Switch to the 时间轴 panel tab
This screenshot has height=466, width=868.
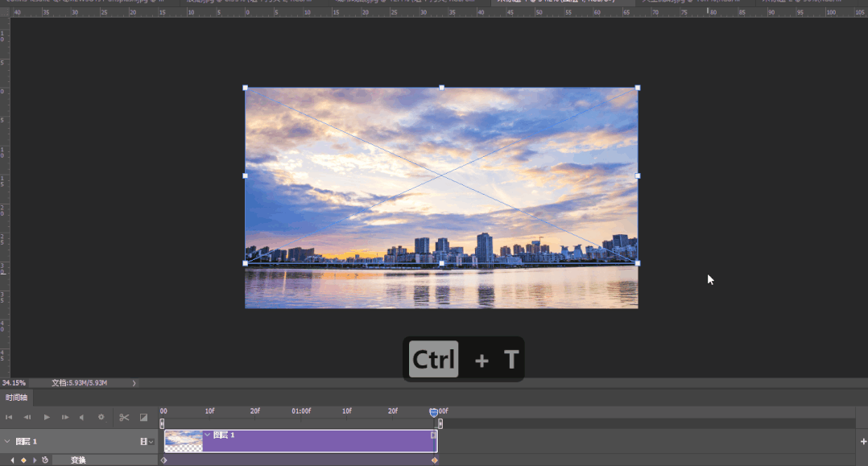tap(16, 398)
